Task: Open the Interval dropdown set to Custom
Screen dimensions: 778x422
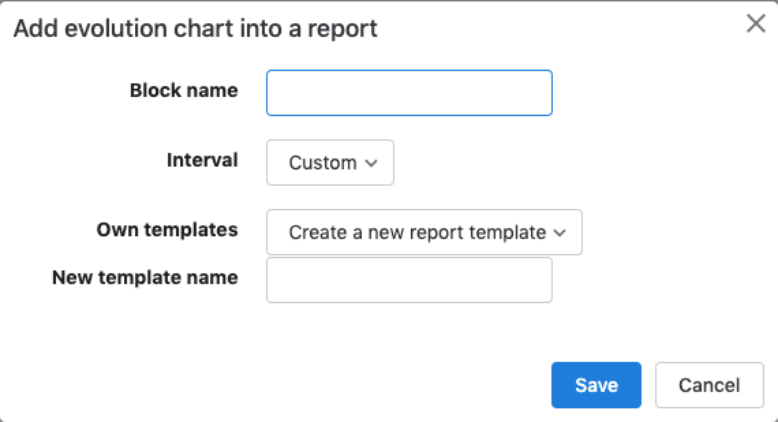Action: click(330, 163)
